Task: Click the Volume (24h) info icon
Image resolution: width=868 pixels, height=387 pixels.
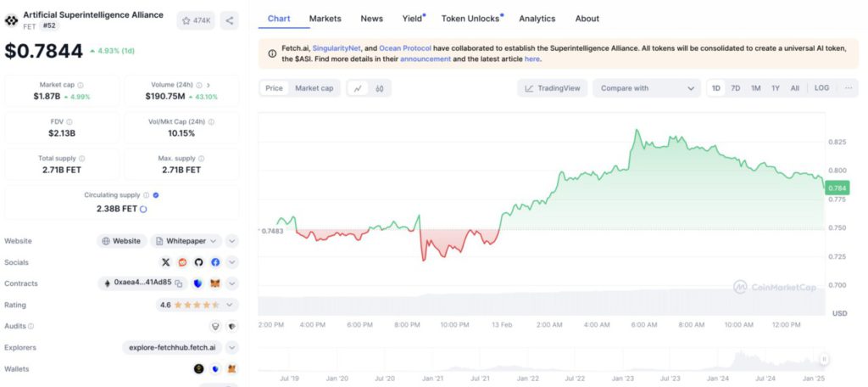Action: click(x=198, y=86)
